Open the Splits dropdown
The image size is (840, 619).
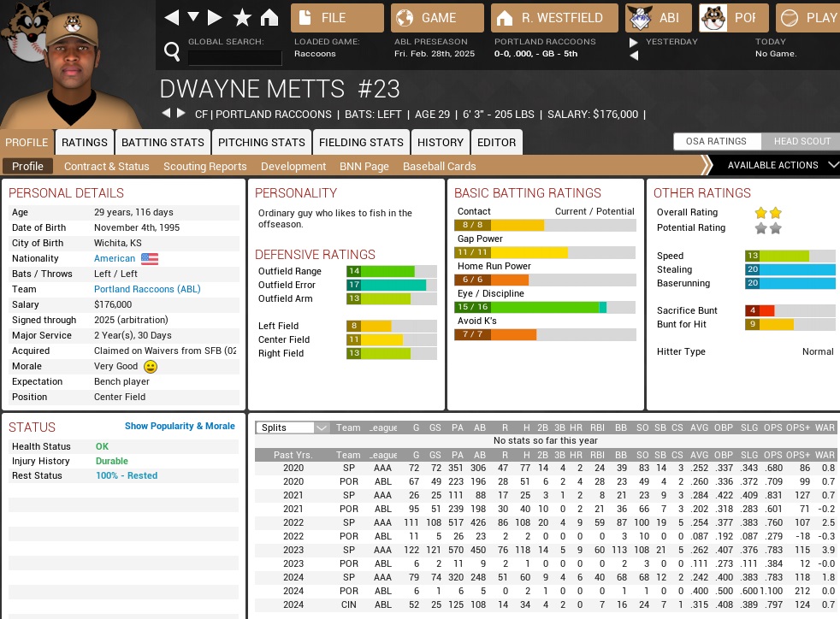(x=293, y=427)
